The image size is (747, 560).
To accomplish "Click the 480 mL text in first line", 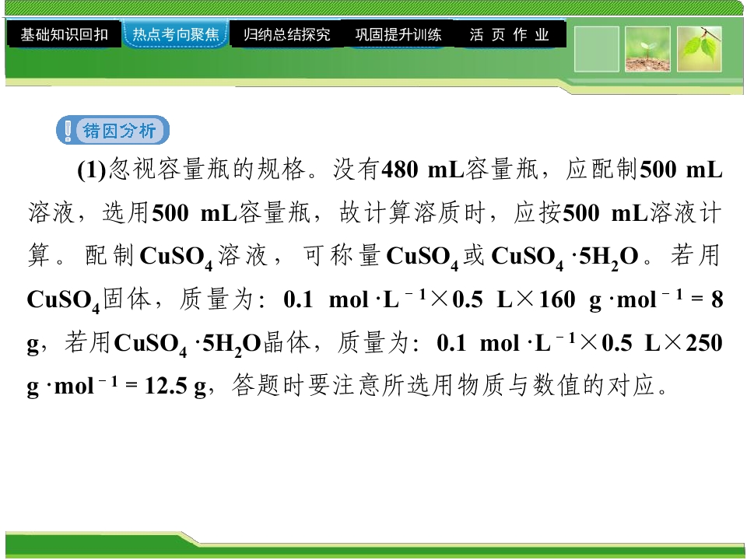I will coord(423,170).
